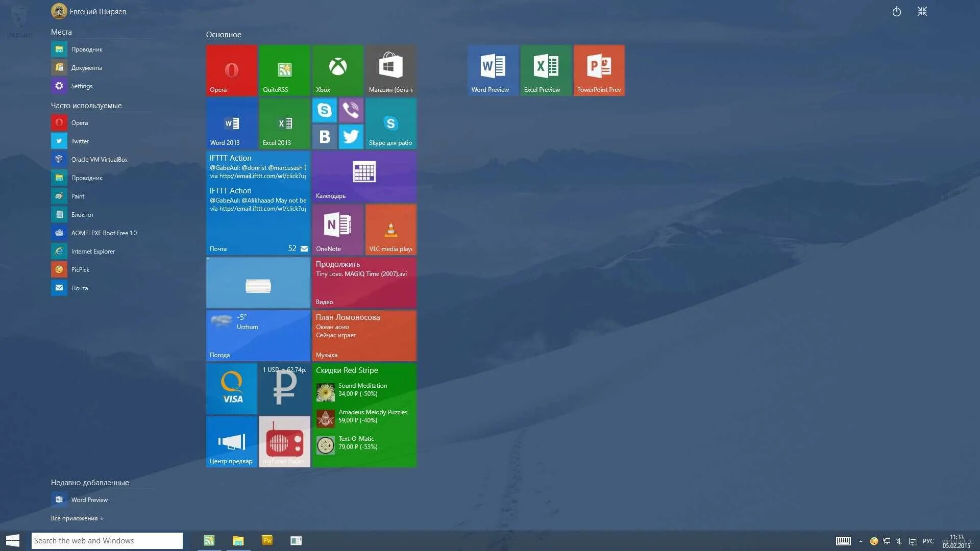Open the РУС language switcher
This screenshot has width=980, height=551.
[x=928, y=541]
